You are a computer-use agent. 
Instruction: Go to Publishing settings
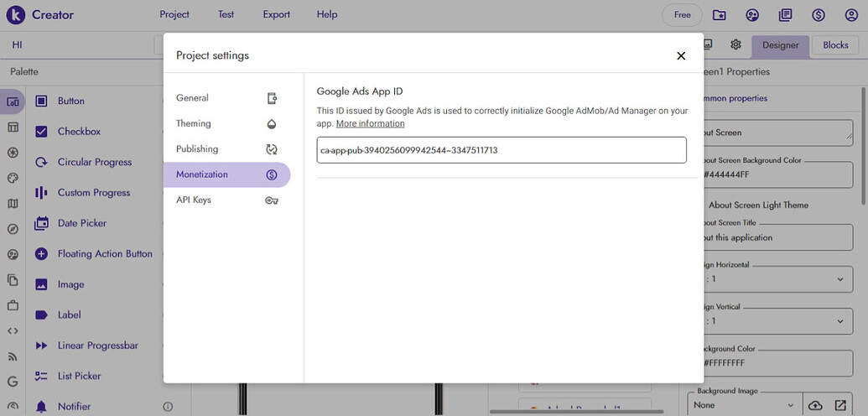tap(226, 149)
